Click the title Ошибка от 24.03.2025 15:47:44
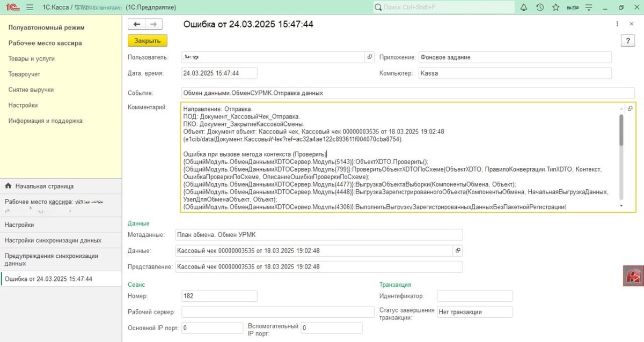The image size is (644, 342). point(248,24)
